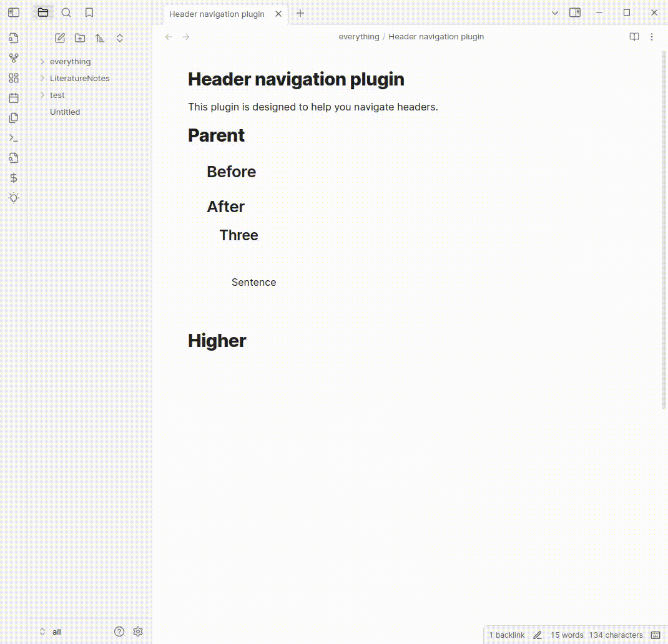Open the file explorer folder tab
The image size is (668, 644).
(x=43, y=12)
